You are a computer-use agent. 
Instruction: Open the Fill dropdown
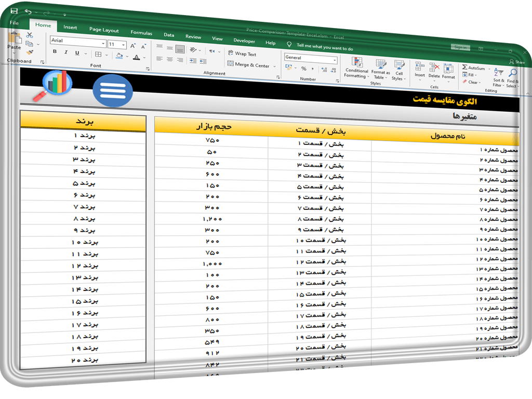click(469, 75)
